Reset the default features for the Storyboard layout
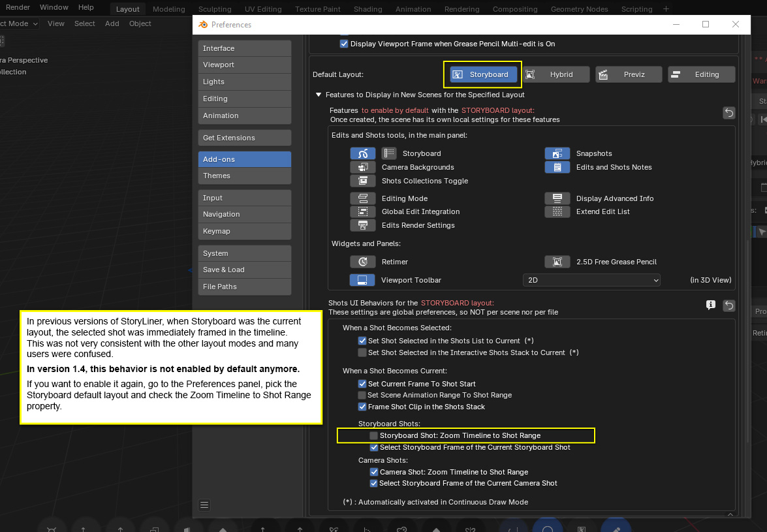Viewport: 767px width, 532px height. tap(729, 113)
